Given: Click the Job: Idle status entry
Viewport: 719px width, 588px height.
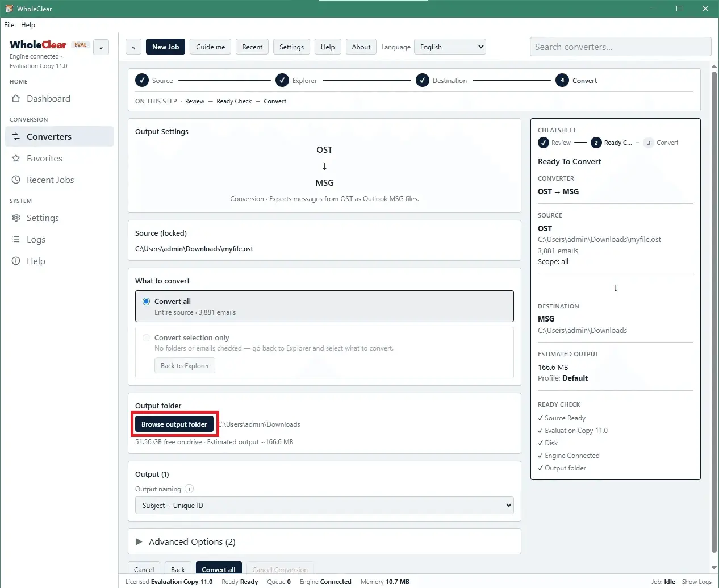Looking at the screenshot, I should point(663,582).
